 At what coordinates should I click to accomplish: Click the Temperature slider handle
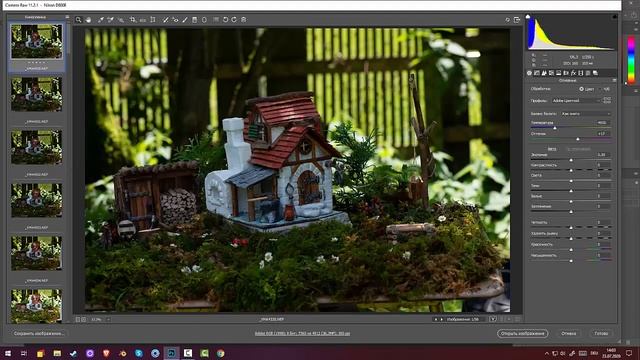click(555, 128)
